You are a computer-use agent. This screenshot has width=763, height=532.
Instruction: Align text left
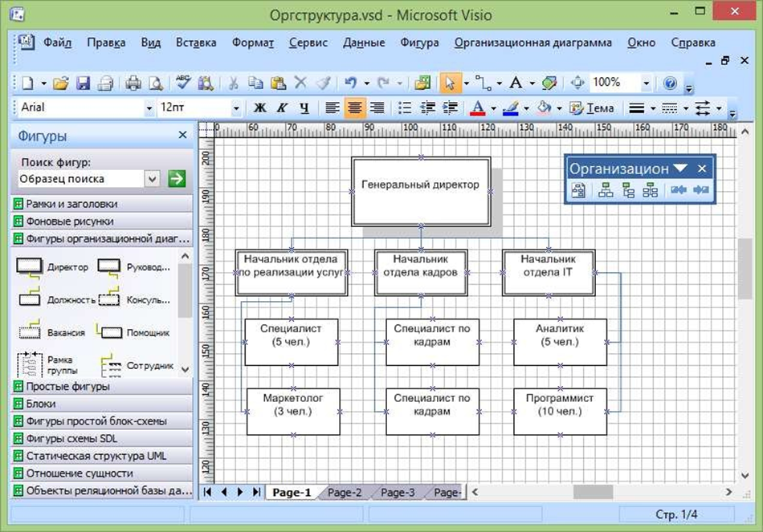pos(332,108)
